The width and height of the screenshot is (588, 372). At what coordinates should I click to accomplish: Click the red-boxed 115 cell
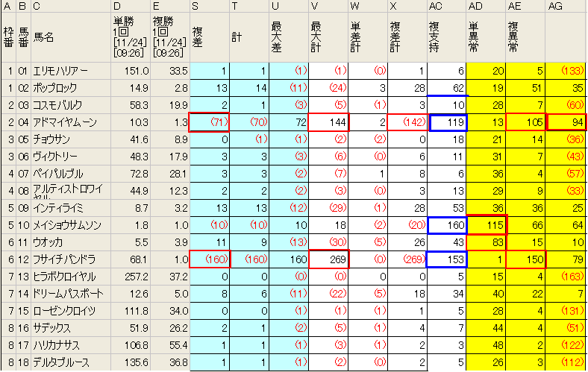(x=487, y=225)
